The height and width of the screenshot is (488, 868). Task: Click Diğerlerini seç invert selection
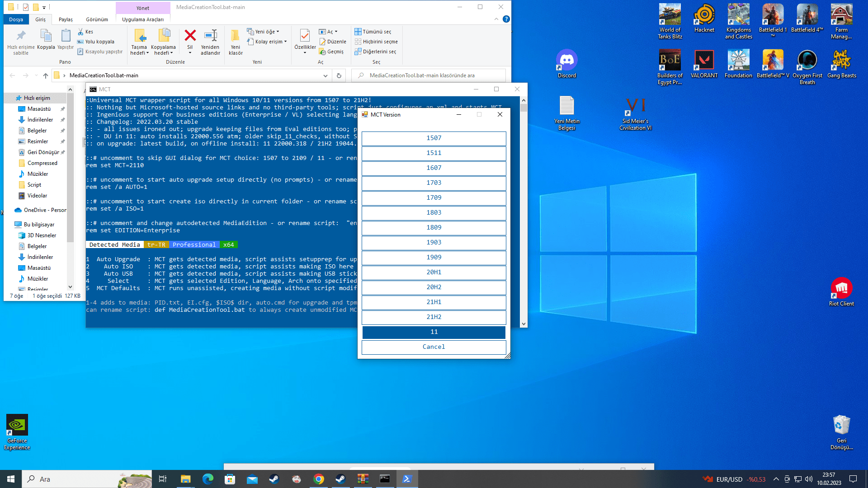[x=375, y=52]
